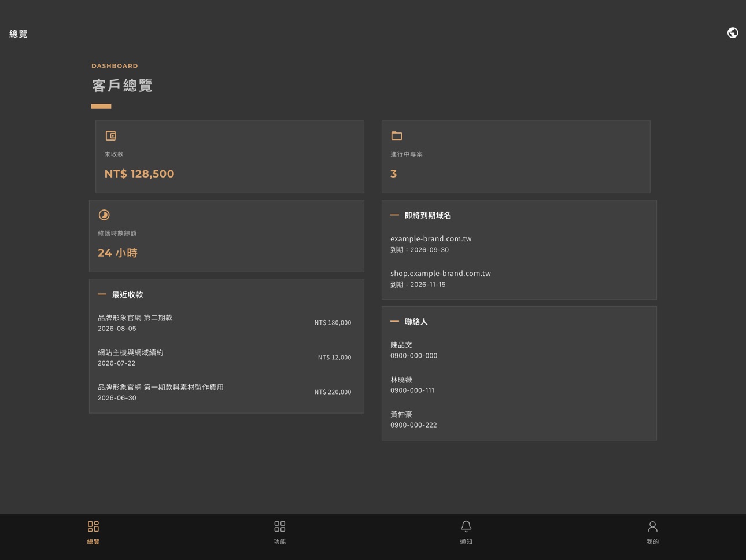Screen dimensions: 746x560
Task: Click the 即將到期域名 section heading
Action: (x=428, y=215)
